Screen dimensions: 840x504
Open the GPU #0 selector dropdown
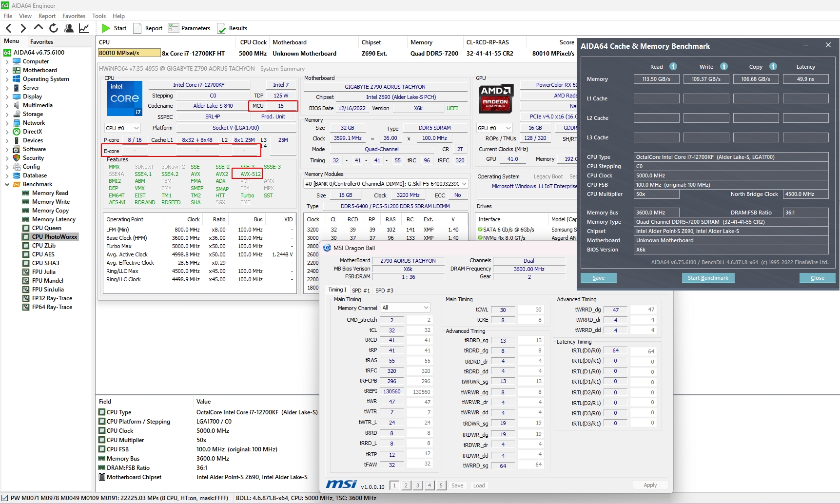[495, 128]
